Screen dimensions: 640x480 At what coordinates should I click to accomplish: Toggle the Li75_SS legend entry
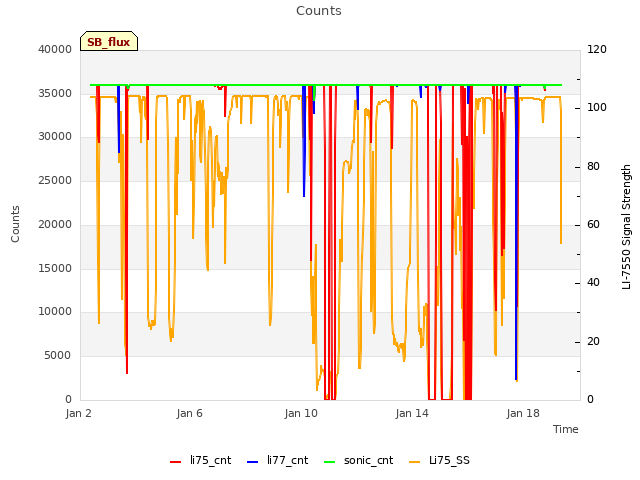[x=439, y=461]
